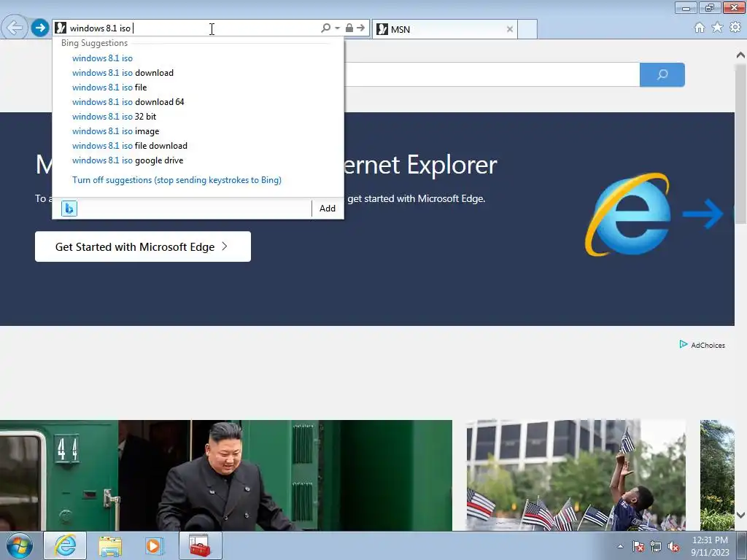Click 'Turn off suggestions' link

pos(177,180)
